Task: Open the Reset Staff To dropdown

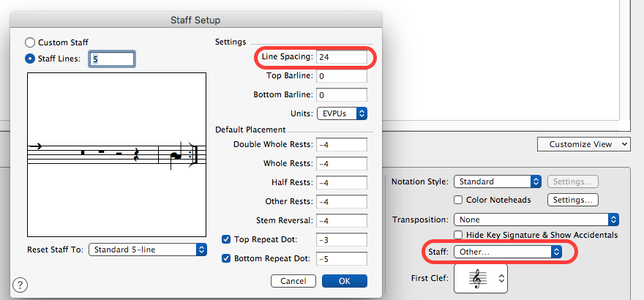Action: click(x=148, y=250)
